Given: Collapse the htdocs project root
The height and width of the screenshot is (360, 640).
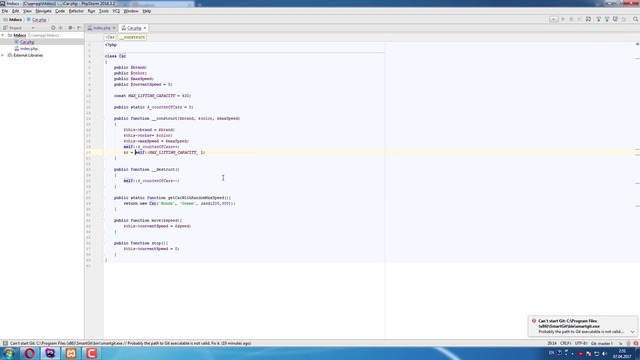Looking at the screenshot, I should pos(3,36).
